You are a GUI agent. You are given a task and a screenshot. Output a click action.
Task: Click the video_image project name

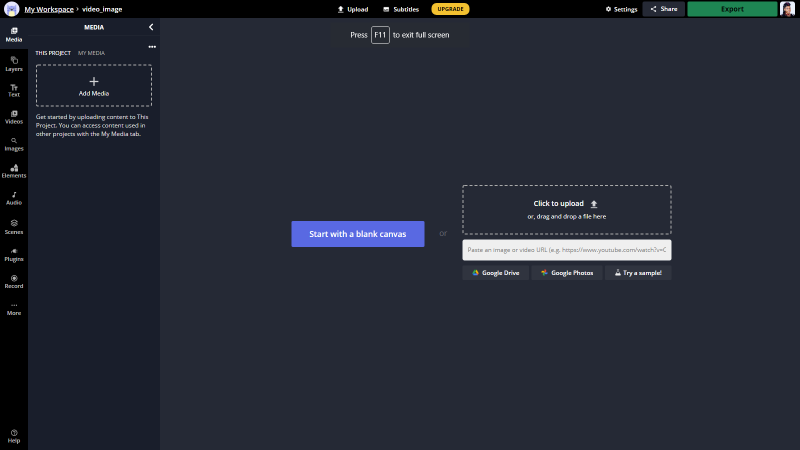(102, 9)
